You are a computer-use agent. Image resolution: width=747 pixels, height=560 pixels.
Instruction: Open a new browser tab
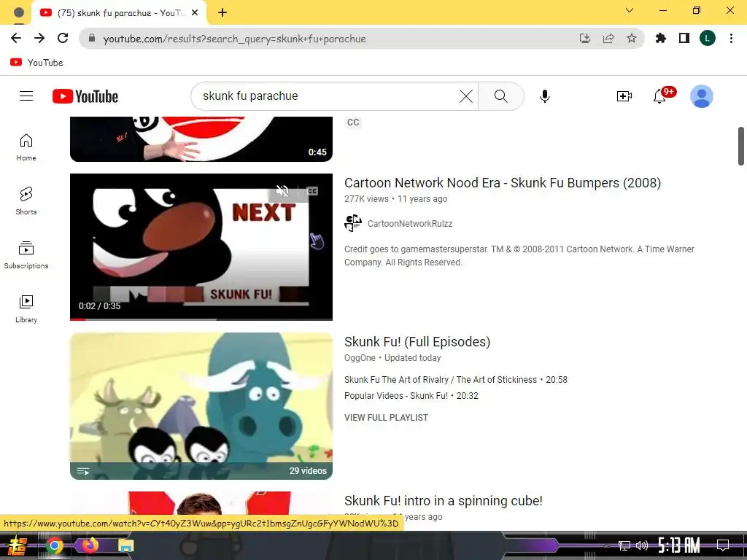[x=222, y=13]
